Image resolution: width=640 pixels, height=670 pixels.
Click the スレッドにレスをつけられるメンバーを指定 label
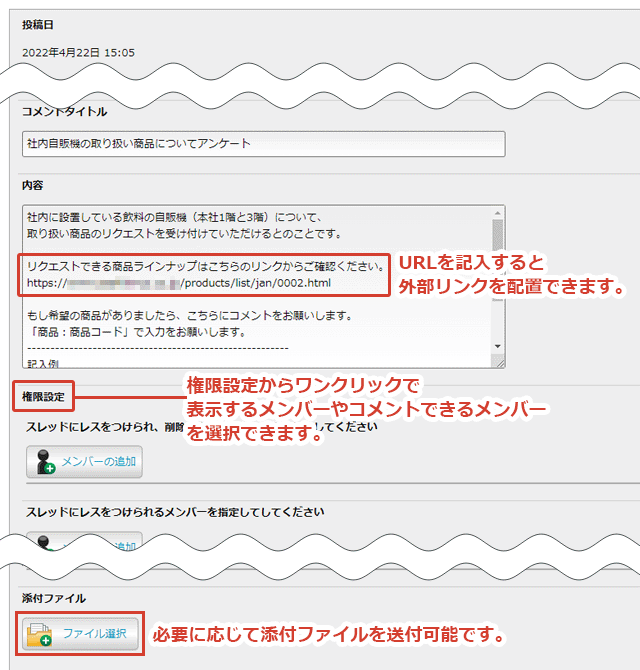pos(175,512)
